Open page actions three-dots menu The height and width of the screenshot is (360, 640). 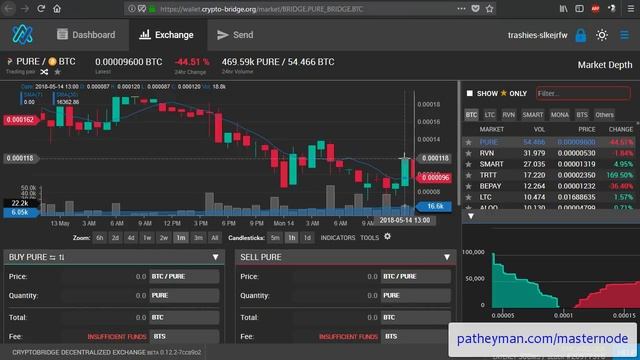point(461,9)
